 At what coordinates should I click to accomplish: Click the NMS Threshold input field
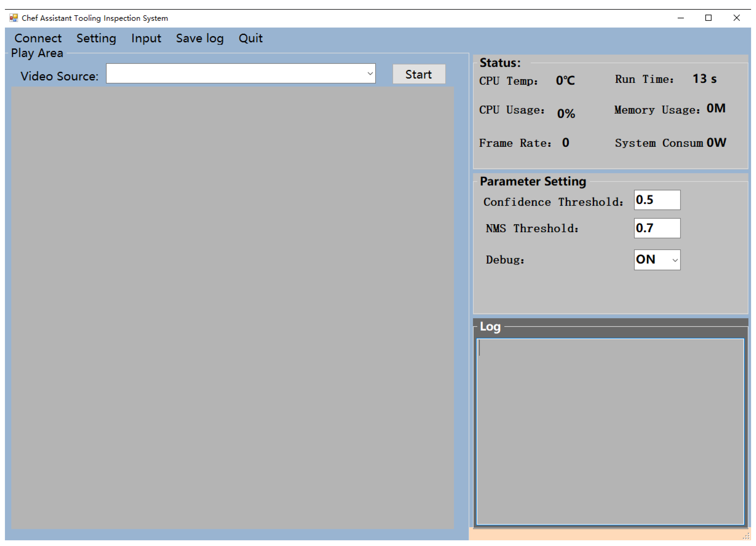pyautogui.click(x=657, y=229)
